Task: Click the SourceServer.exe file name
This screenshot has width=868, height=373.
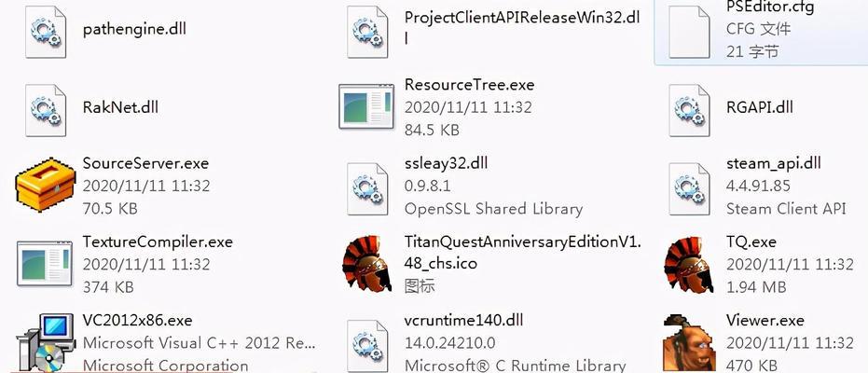Action: (145, 163)
